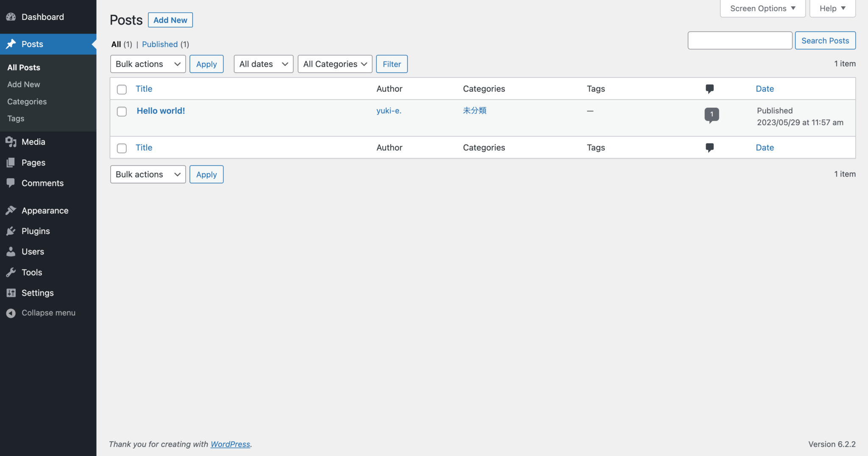Viewport: 868px width, 456px height.
Task: Click the Appearance paintbrush icon
Action: point(11,211)
